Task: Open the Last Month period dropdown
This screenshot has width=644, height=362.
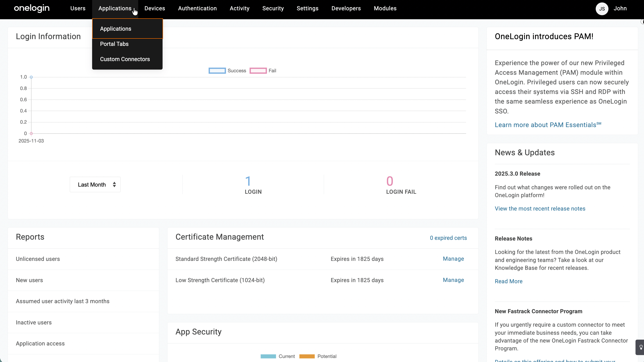Action: click(x=95, y=185)
